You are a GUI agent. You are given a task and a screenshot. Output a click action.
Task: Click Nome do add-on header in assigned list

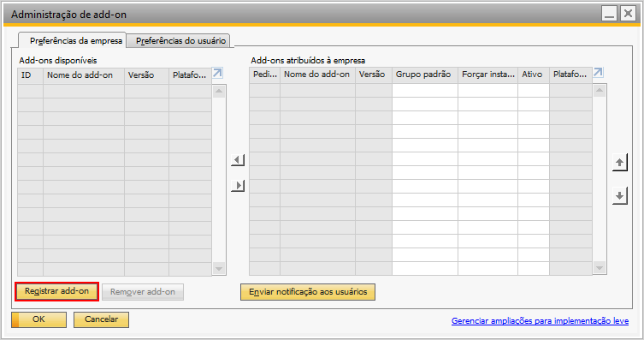click(x=317, y=75)
